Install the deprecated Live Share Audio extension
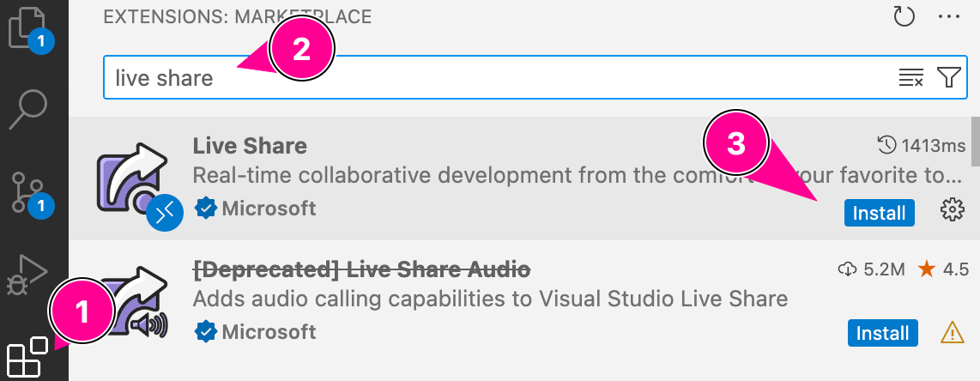The height and width of the screenshot is (381, 980). (x=883, y=332)
